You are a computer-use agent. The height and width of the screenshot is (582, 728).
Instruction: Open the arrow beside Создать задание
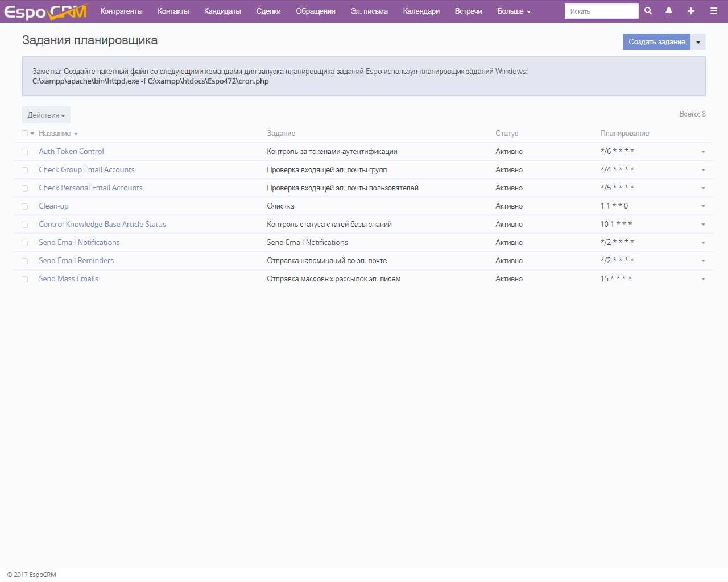698,42
